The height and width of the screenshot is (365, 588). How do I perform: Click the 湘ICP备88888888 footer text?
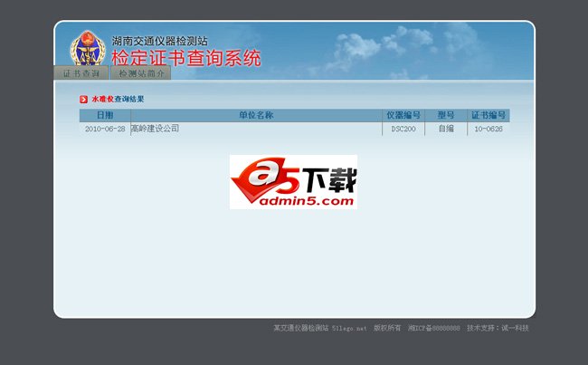click(434, 328)
